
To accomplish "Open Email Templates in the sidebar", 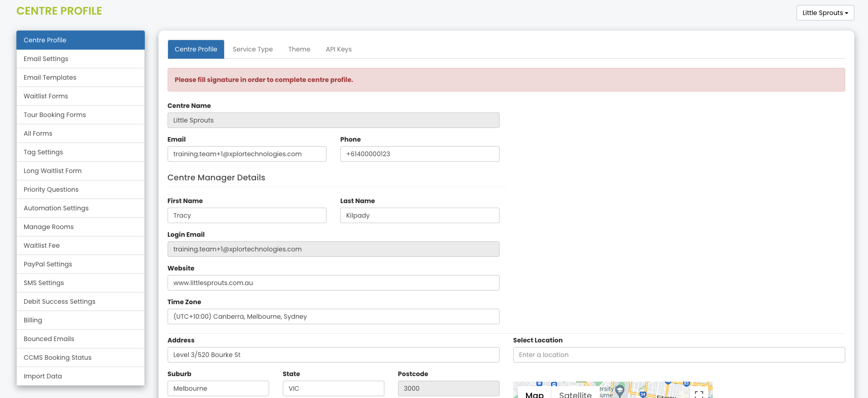I will click(81, 77).
